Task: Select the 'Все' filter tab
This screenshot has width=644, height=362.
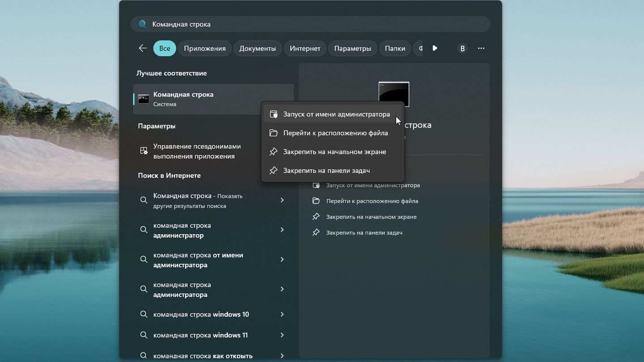Action: click(165, 48)
